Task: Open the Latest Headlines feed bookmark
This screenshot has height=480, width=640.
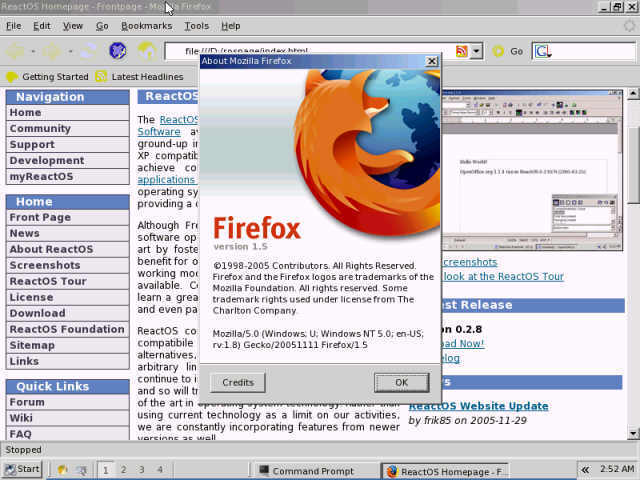Action: (x=139, y=76)
